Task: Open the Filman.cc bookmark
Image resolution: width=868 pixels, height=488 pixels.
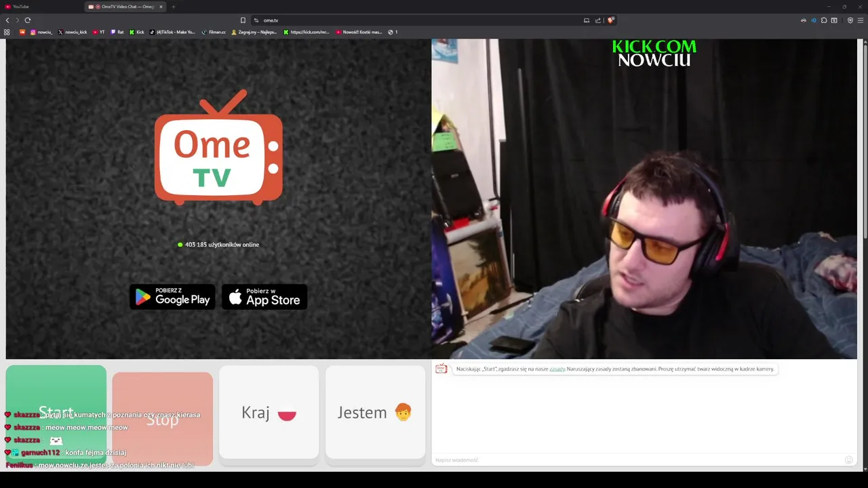Action: coord(214,32)
